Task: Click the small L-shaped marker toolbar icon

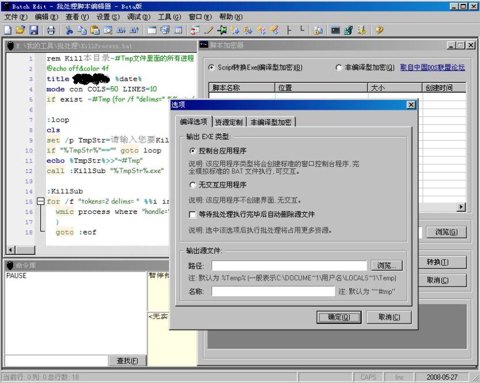Action: click(x=302, y=29)
